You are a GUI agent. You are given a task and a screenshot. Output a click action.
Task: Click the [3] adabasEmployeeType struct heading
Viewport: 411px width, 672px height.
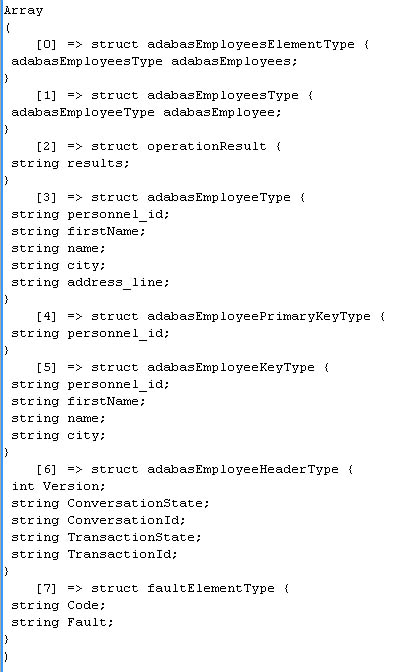171,198
